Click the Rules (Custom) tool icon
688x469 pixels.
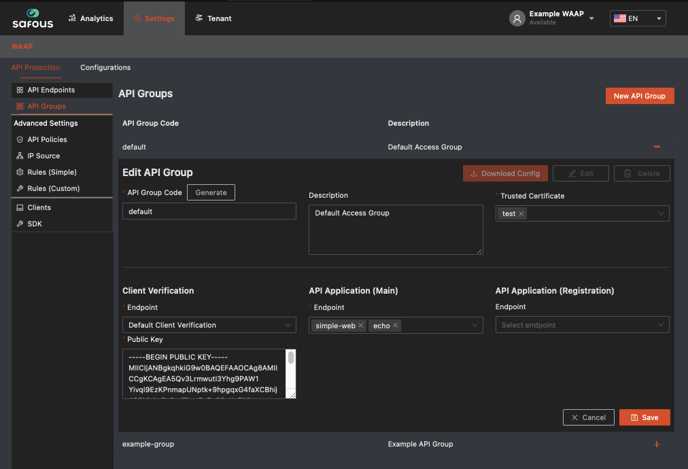click(x=20, y=188)
